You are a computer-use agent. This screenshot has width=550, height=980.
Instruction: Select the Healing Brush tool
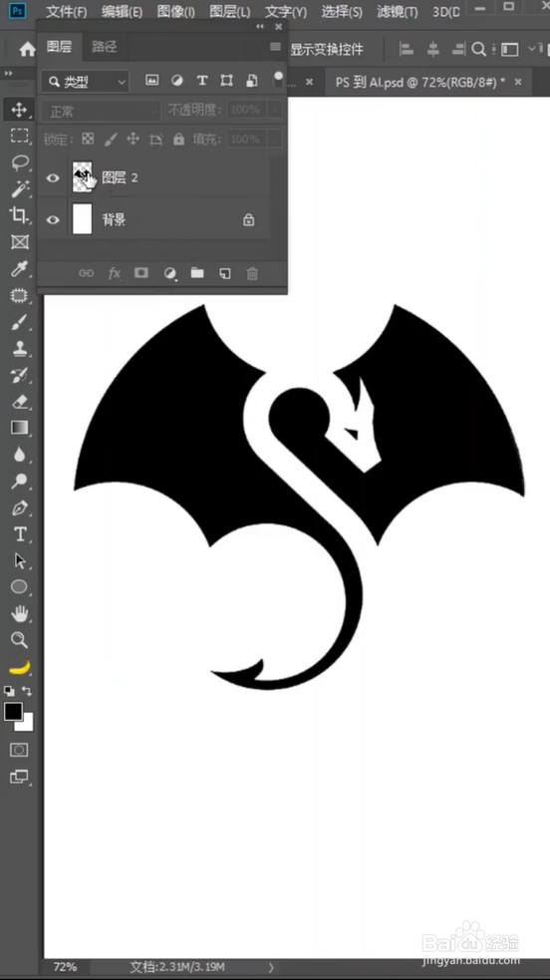19,296
